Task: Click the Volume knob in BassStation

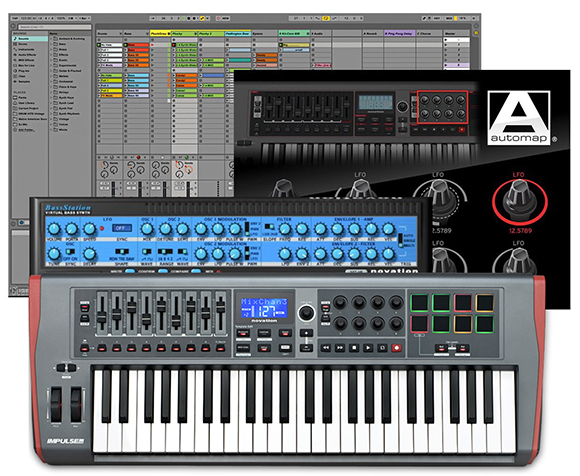Action: (54, 229)
